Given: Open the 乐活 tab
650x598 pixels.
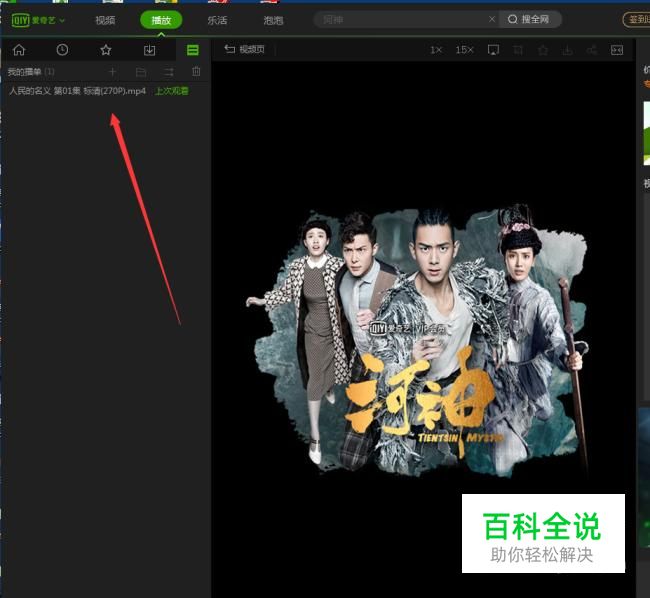Looking at the screenshot, I should pos(217,20).
